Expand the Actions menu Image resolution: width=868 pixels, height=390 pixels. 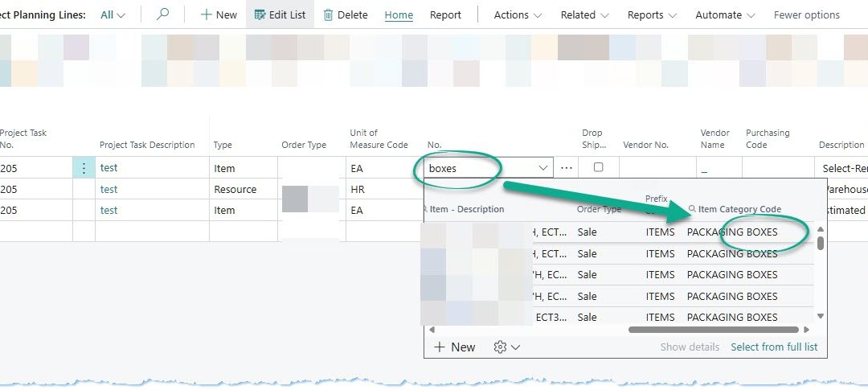(518, 15)
